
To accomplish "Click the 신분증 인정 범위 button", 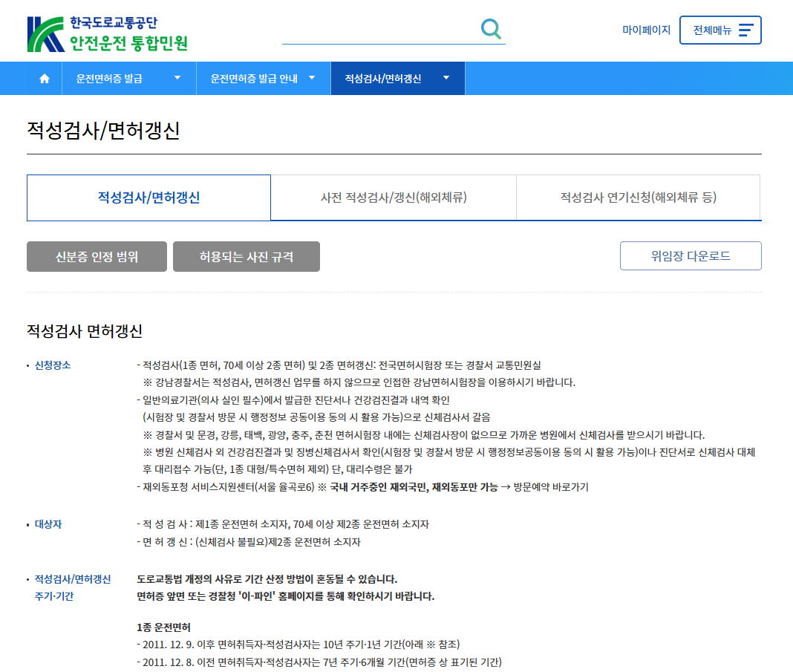I will pyautogui.click(x=97, y=256).
